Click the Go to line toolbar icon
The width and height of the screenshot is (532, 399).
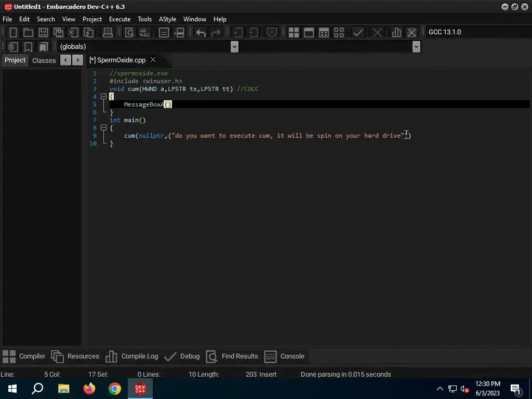[179, 33]
